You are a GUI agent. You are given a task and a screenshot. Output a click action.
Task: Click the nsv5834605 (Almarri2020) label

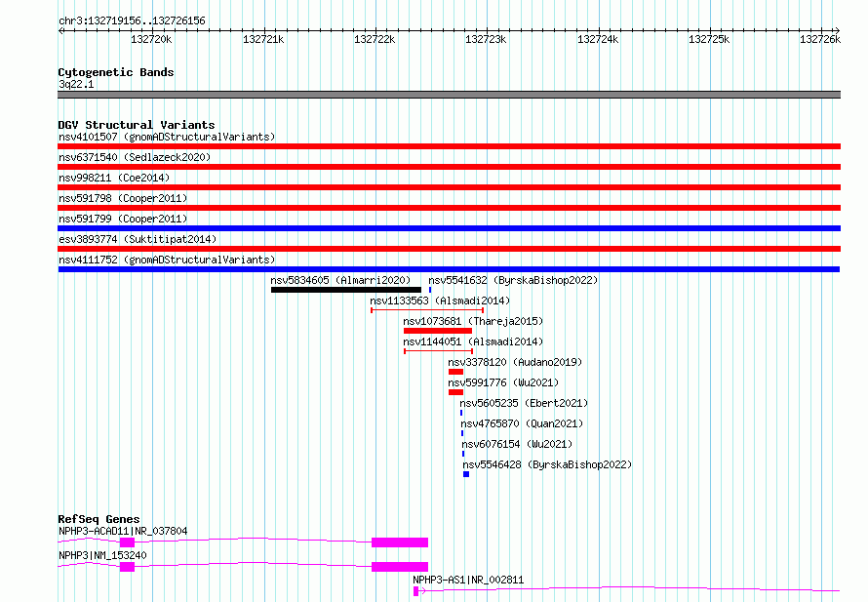click(x=340, y=280)
